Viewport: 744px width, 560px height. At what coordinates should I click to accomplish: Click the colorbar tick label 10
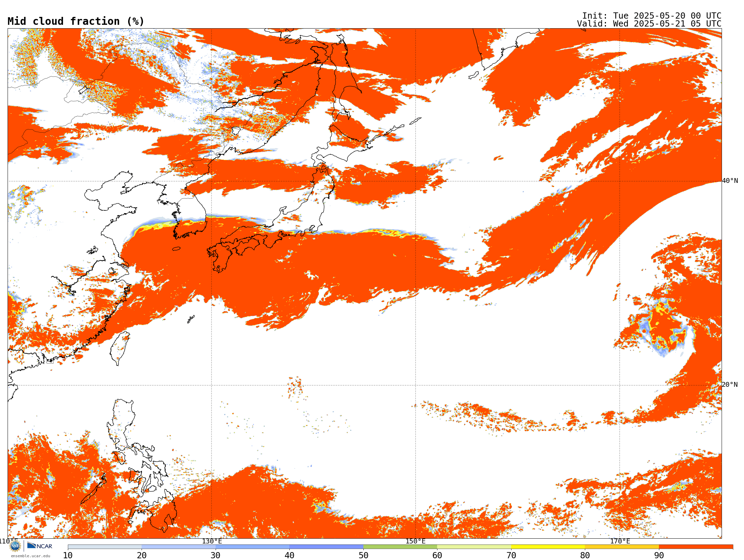tap(68, 556)
